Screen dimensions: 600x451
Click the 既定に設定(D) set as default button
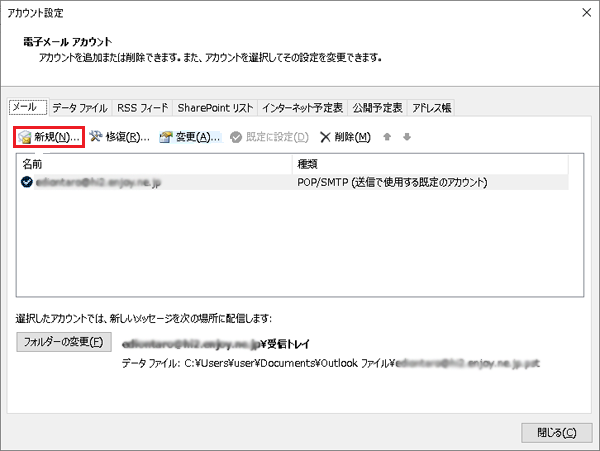pos(269,137)
